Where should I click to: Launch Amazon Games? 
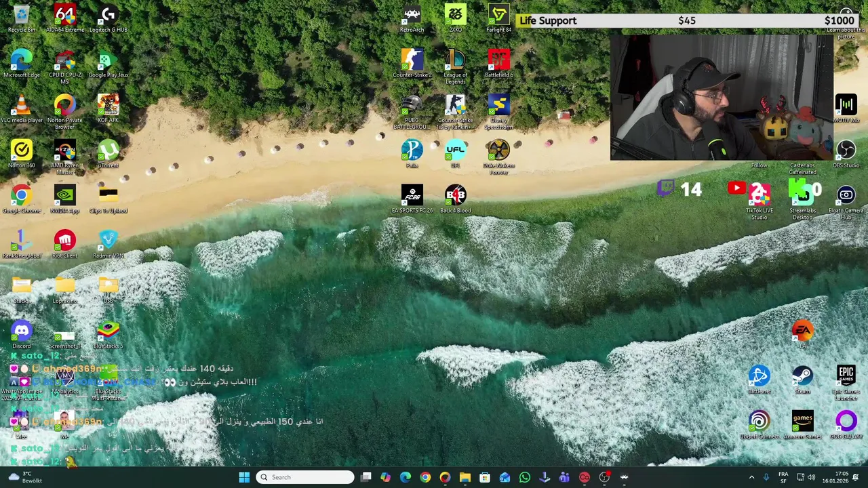point(802,426)
